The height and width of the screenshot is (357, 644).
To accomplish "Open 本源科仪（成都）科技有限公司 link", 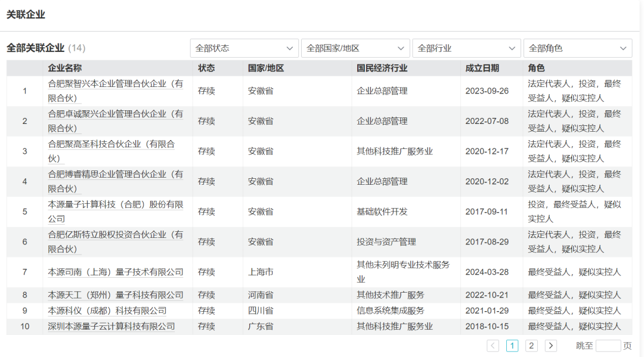I will coord(107,311).
